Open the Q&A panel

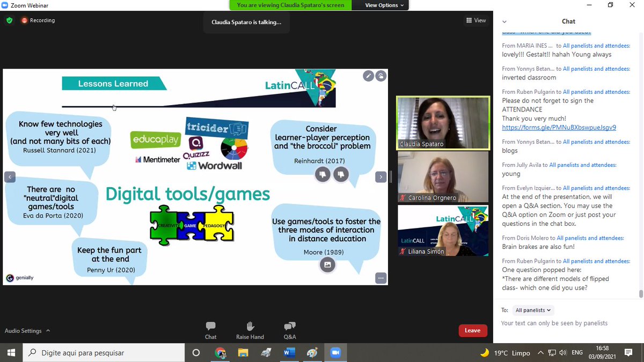coord(290,330)
